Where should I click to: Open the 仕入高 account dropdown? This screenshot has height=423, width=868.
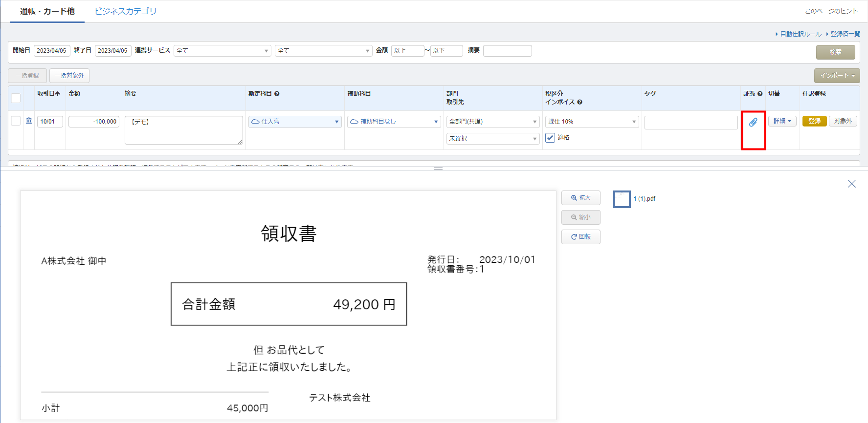[295, 122]
